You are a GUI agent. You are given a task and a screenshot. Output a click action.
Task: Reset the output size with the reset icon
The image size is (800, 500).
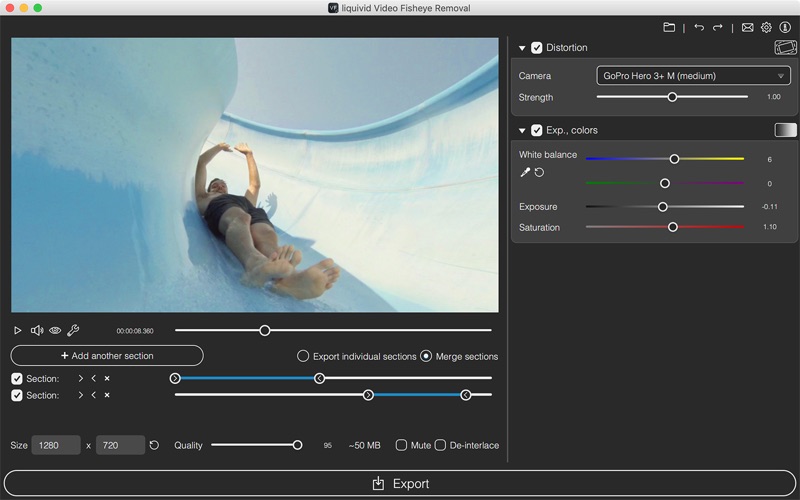point(154,445)
